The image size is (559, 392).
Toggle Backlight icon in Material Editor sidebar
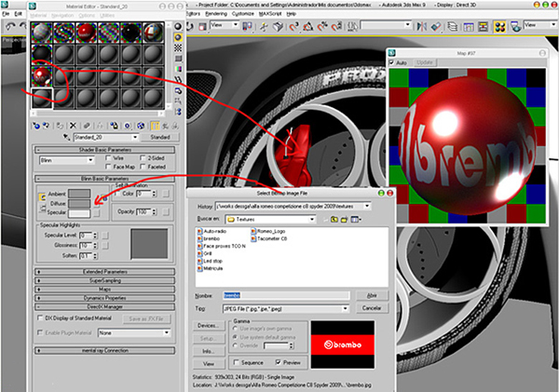coord(178,37)
